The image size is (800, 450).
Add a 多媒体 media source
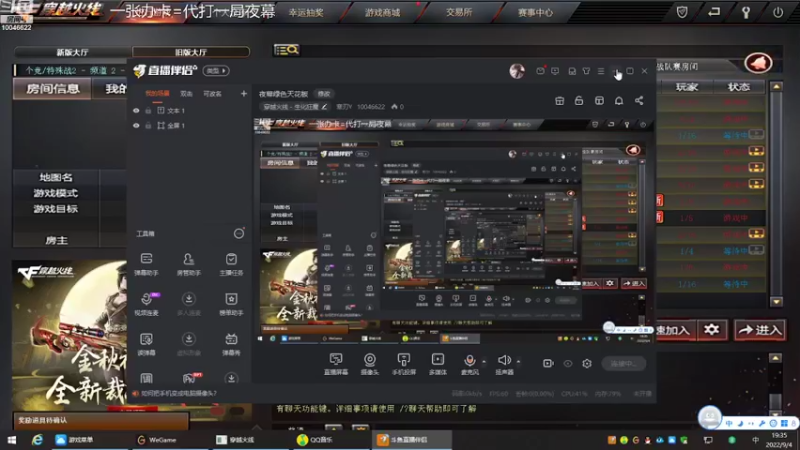438,364
